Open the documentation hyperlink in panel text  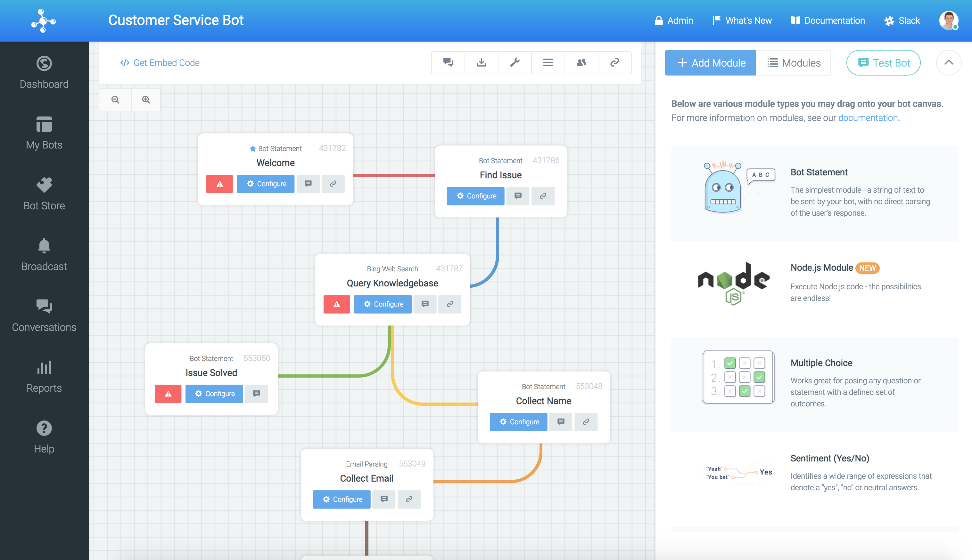tap(868, 118)
